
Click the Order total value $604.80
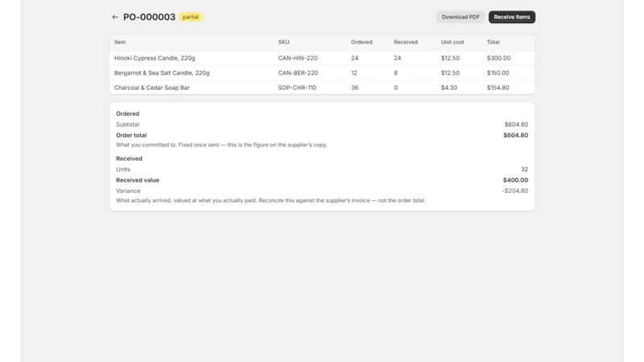(516, 135)
